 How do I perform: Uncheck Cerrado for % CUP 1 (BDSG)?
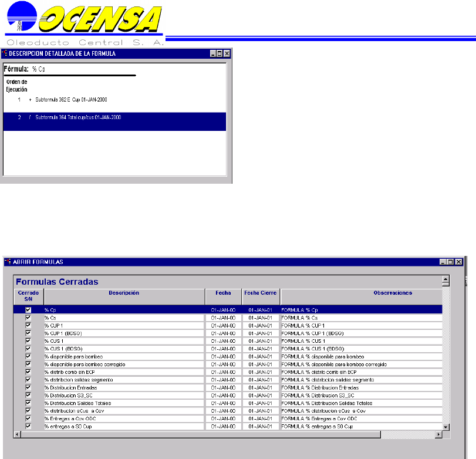click(x=28, y=333)
